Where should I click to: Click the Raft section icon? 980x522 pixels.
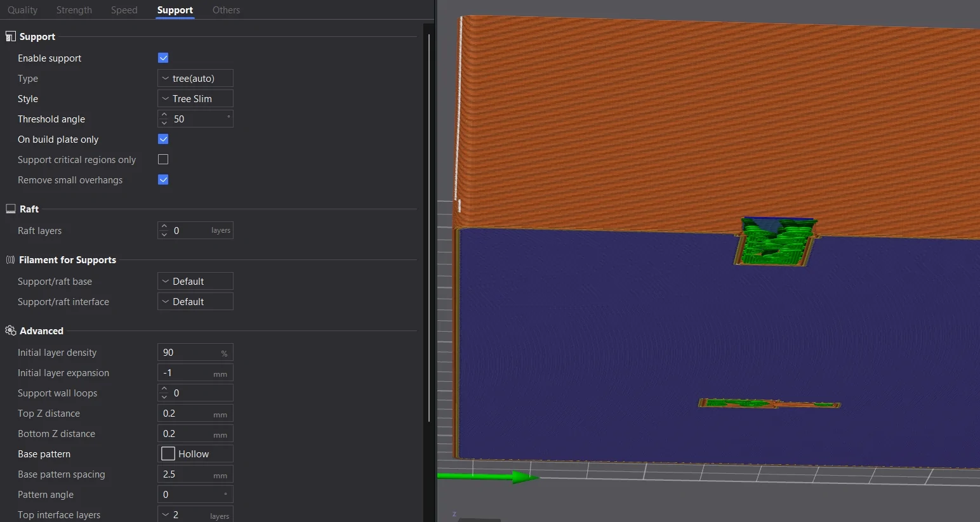pyautogui.click(x=10, y=209)
